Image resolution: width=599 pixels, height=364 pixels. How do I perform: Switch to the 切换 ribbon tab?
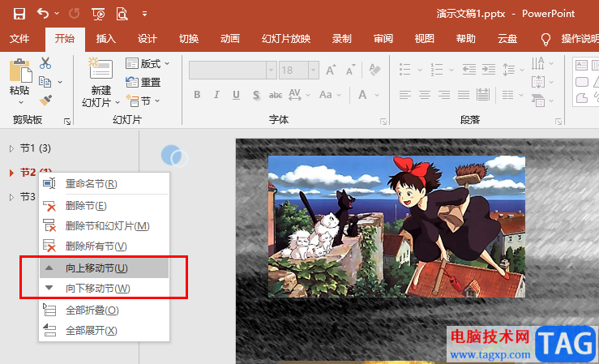pyautogui.click(x=189, y=39)
